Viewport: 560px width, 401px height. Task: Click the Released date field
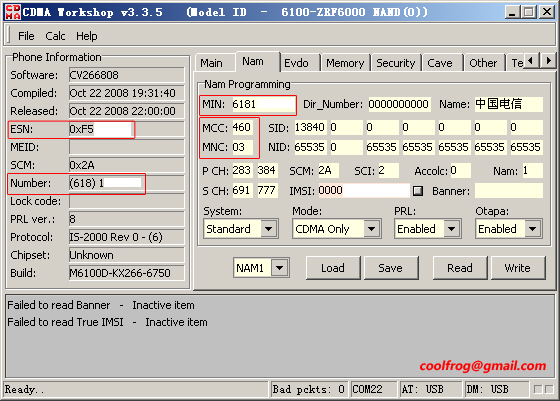[127, 111]
